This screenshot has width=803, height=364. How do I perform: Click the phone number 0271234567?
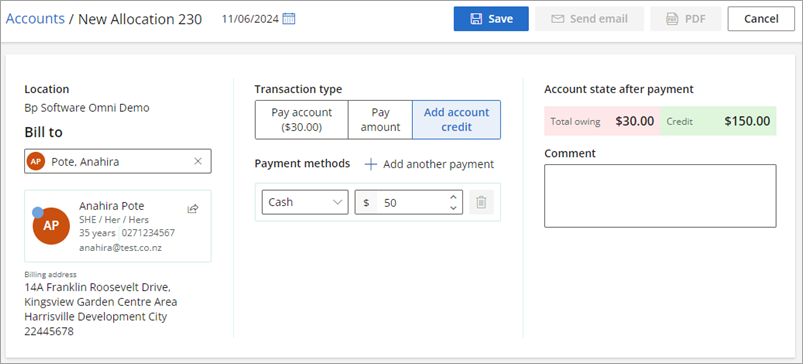coord(149,233)
